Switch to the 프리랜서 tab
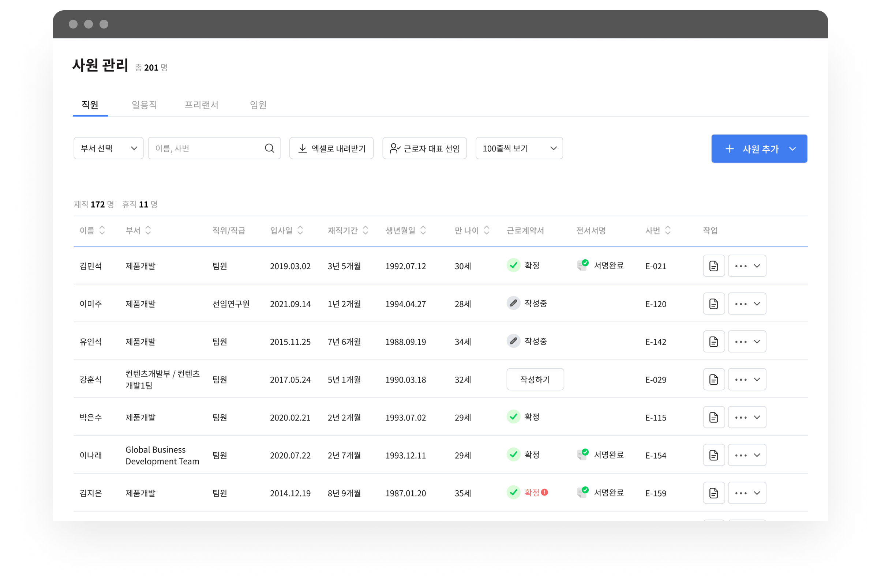 pyautogui.click(x=201, y=105)
